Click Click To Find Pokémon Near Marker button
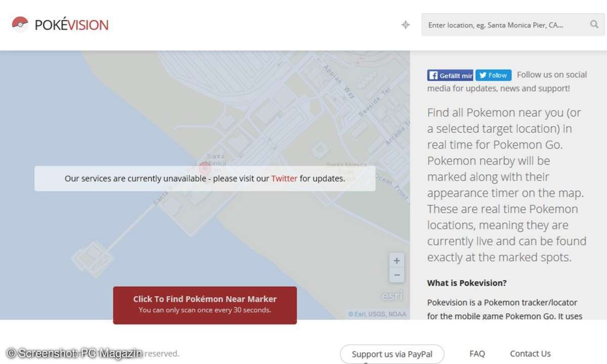 click(205, 305)
